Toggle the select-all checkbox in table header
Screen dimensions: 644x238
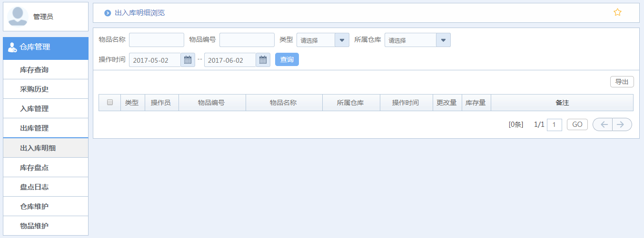coord(110,103)
